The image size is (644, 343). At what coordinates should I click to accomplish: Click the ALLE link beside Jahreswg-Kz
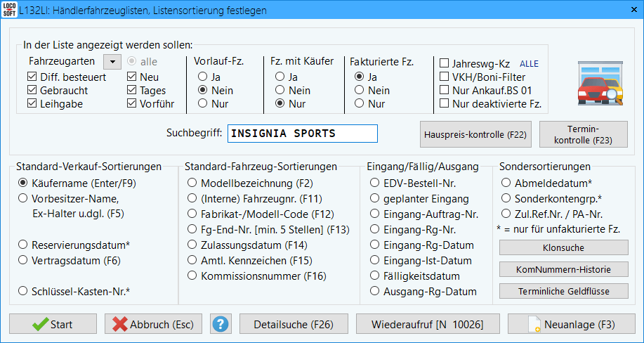529,63
